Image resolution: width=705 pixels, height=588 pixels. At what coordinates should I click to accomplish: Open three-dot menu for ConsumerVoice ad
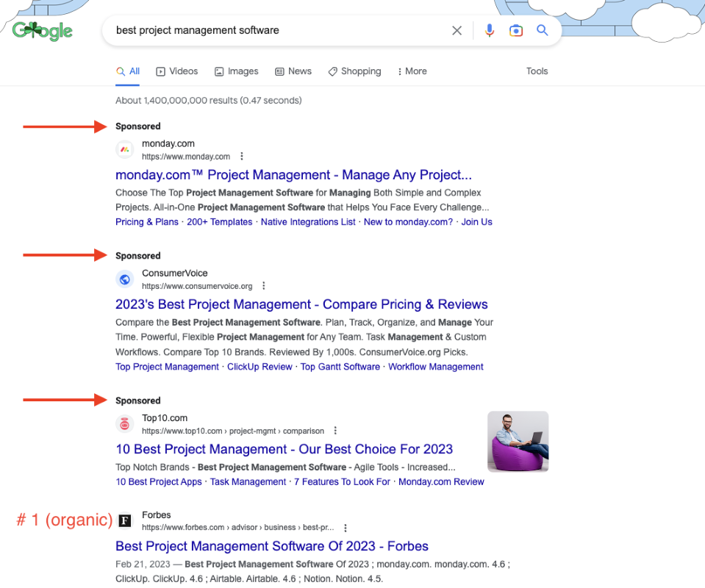tap(264, 286)
